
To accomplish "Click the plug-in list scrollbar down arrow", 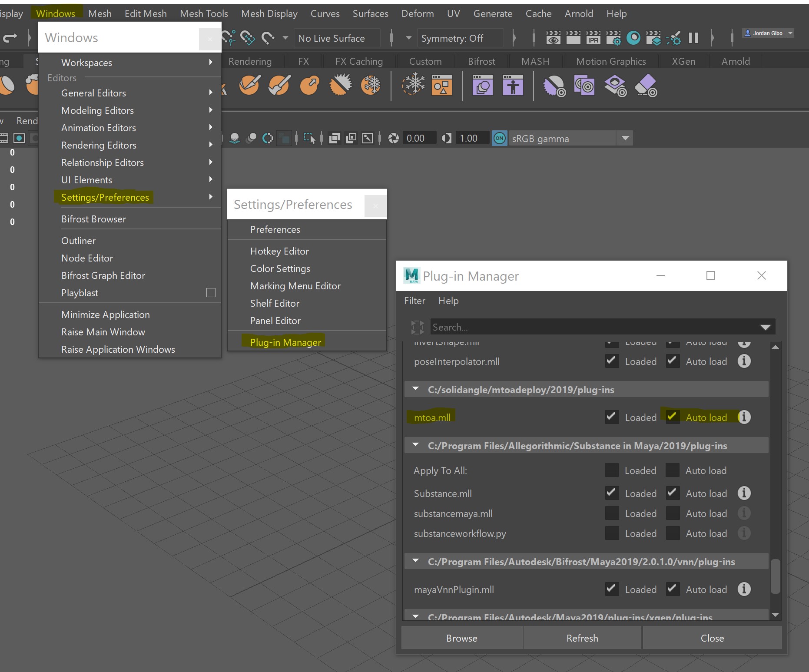I will pos(775,615).
